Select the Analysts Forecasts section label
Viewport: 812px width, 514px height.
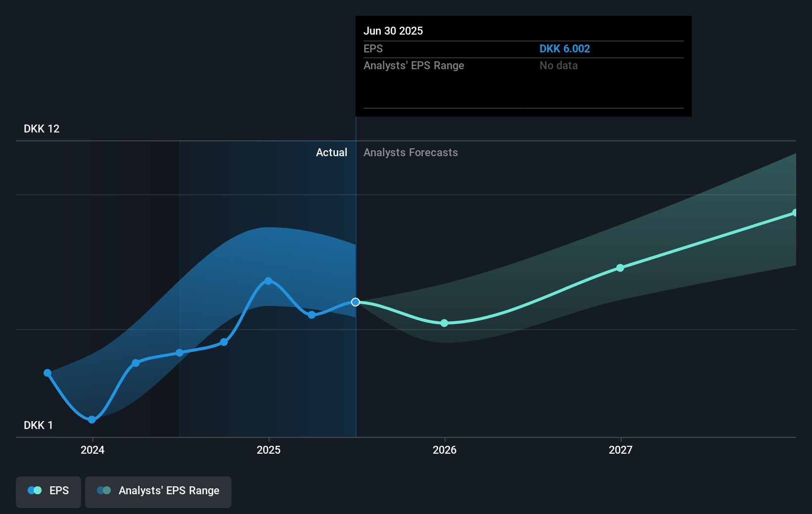[410, 152]
